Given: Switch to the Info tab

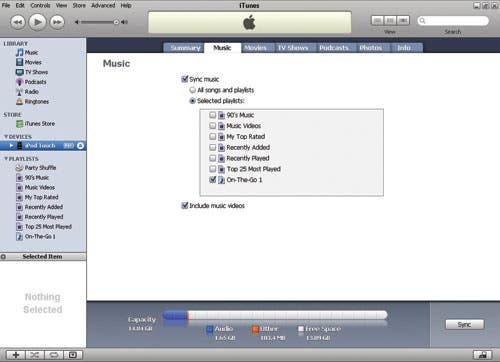Looking at the screenshot, I should (x=406, y=48).
